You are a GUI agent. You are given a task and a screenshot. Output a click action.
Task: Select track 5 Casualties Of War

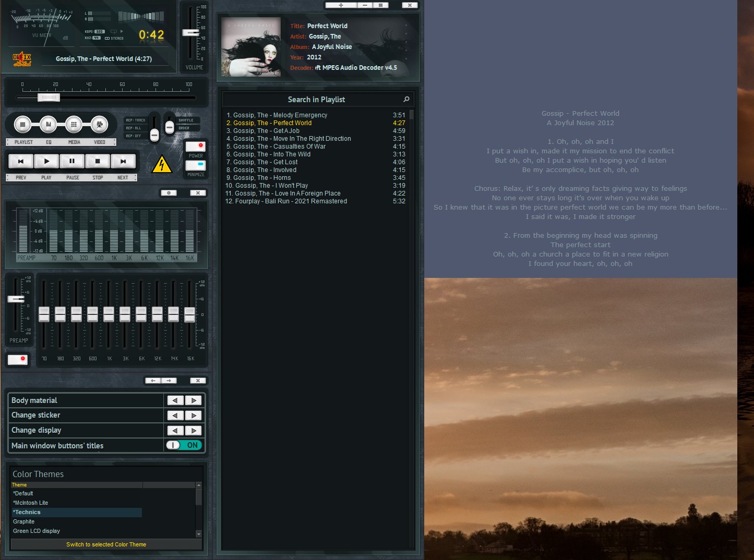click(316, 147)
